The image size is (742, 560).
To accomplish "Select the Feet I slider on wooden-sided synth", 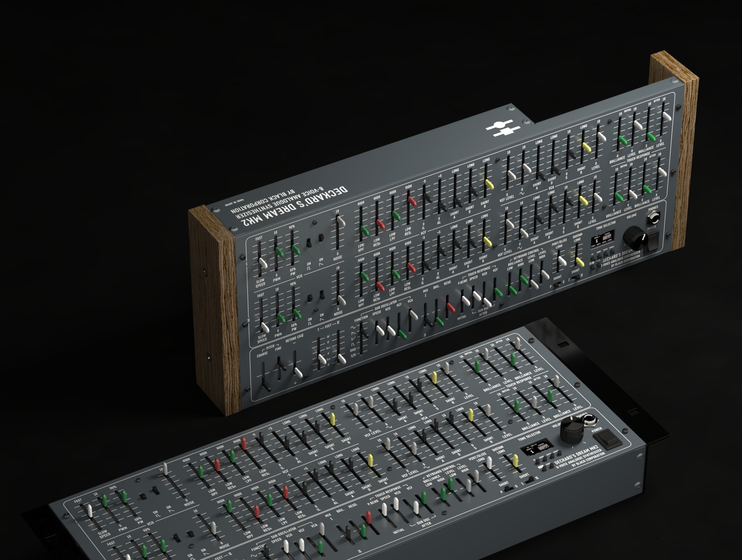I will [322, 360].
